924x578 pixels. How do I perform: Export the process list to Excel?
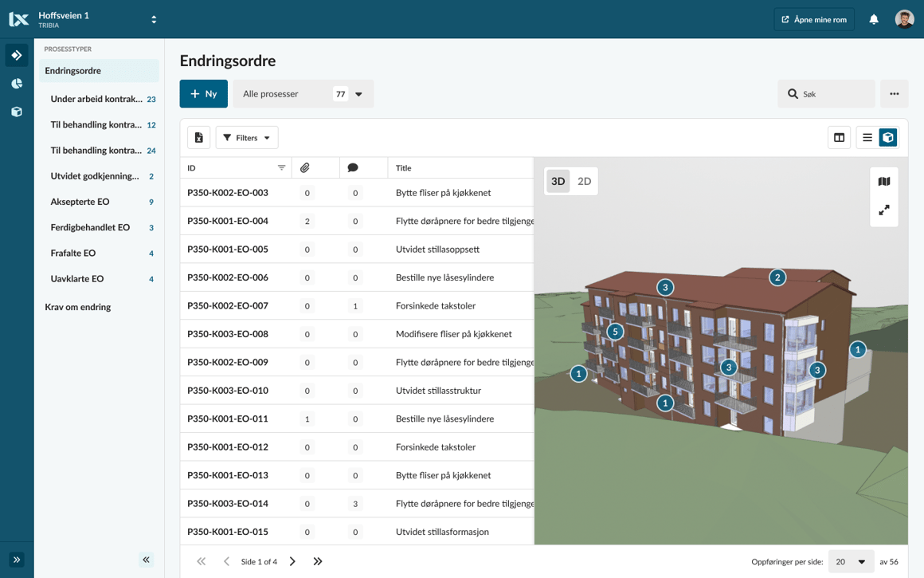pos(198,136)
